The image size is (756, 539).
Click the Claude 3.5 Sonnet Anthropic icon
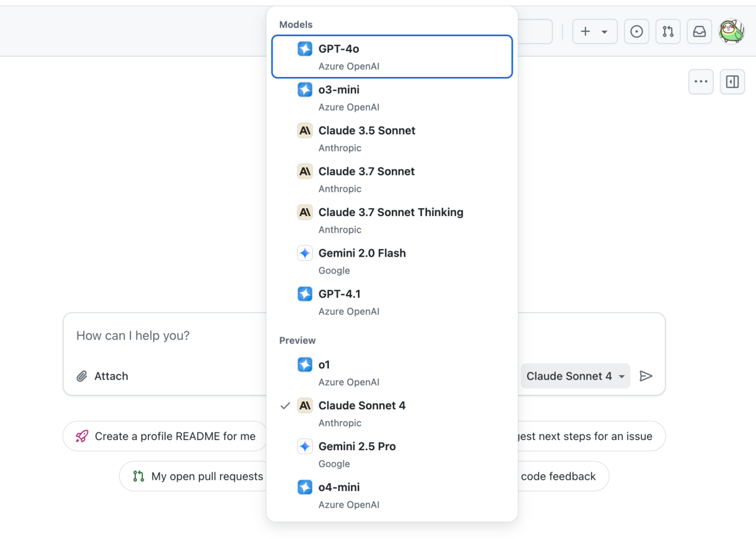[305, 130]
